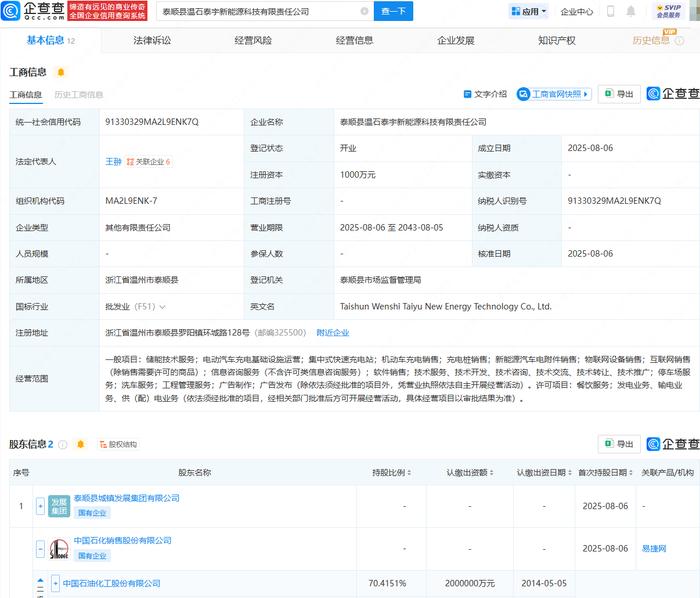Open SVIP member services
This screenshot has width=700, height=598.
point(669,11)
